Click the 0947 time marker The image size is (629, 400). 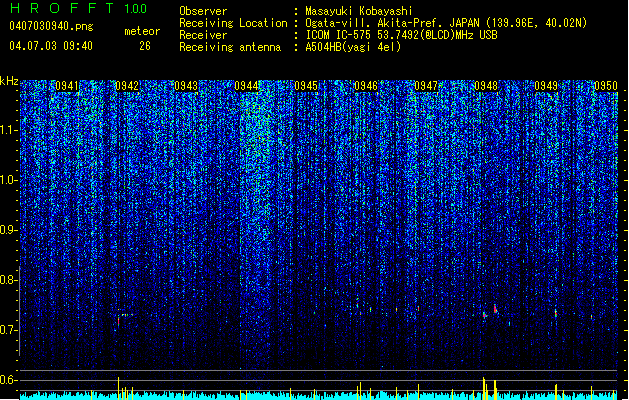point(426,86)
